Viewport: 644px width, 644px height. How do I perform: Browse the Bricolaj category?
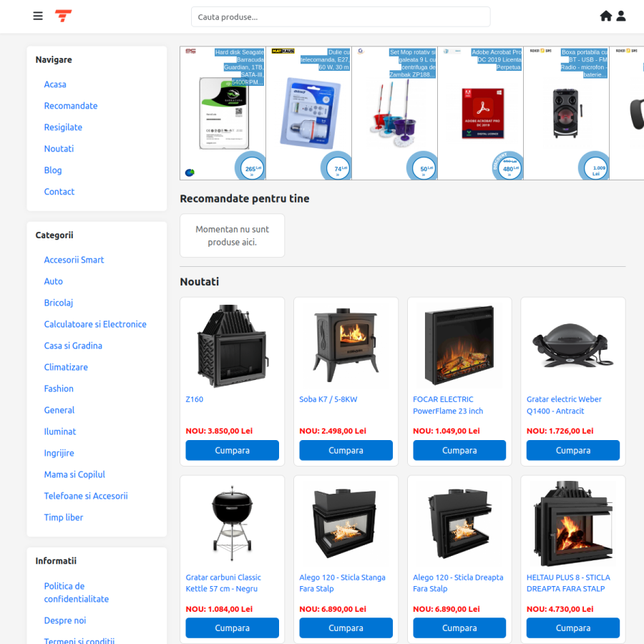pos(59,303)
